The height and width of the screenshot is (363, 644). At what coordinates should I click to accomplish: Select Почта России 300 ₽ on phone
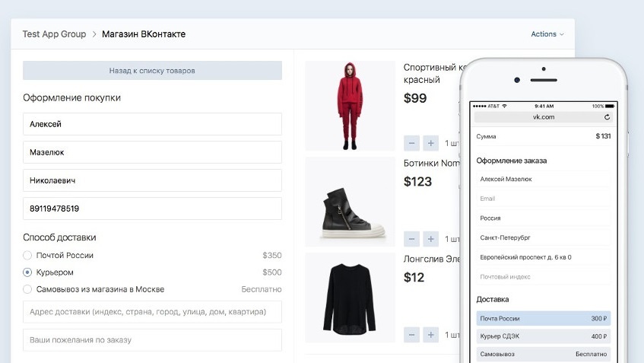[544, 319]
